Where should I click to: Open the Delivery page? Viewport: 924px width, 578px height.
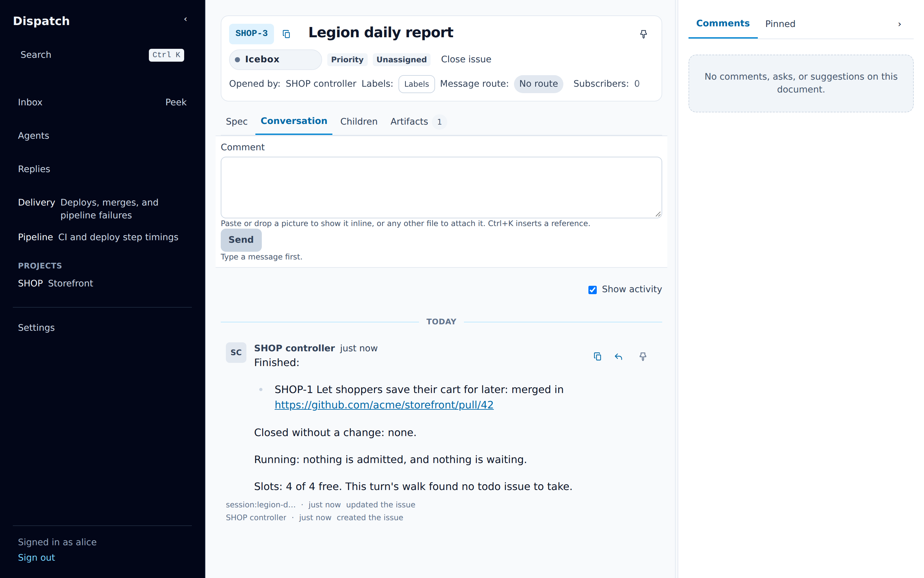[102, 209]
